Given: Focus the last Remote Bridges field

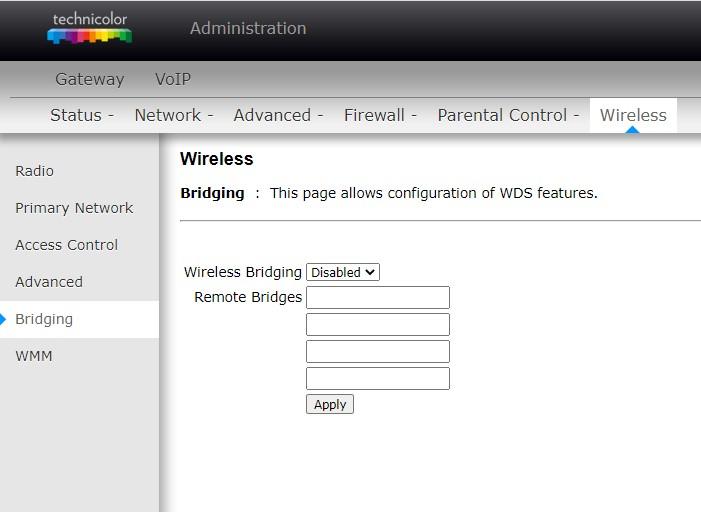Looking at the screenshot, I should coord(378,379).
